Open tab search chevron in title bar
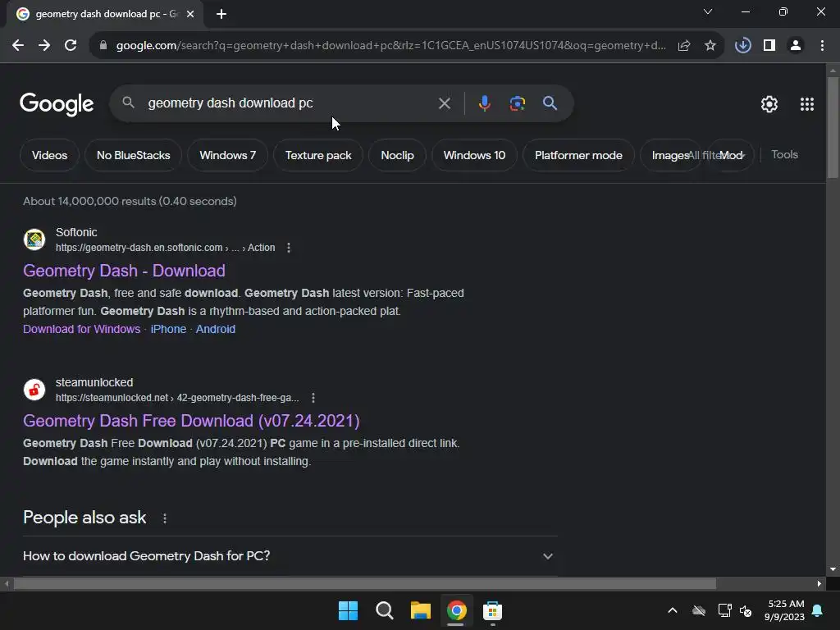The width and height of the screenshot is (840, 630). (x=708, y=11)
